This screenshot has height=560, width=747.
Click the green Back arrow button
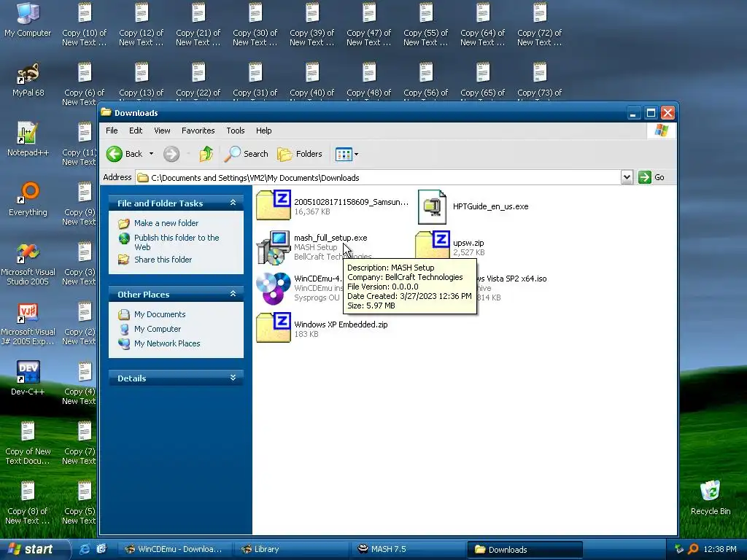pos(115,154)
